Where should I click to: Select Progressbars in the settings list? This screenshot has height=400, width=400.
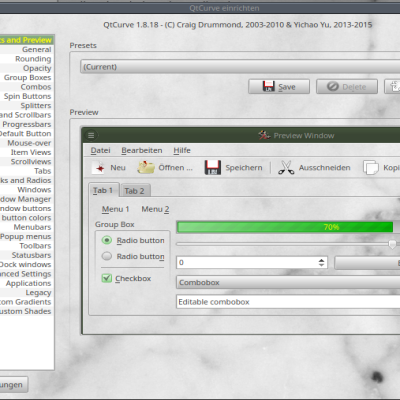pos(27,124)
